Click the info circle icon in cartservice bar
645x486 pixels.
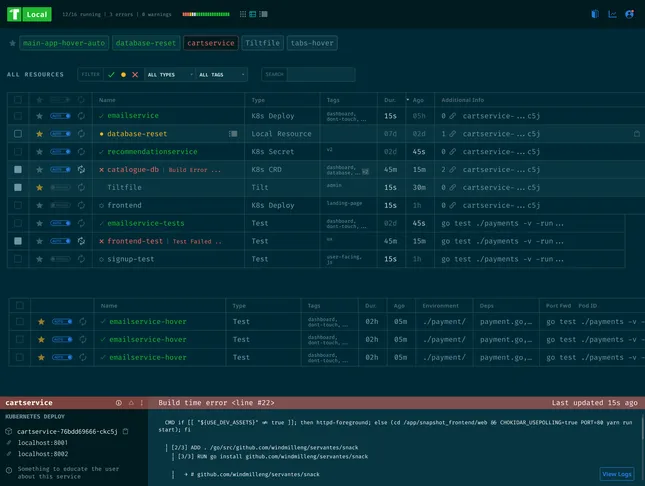click(118, 403)
